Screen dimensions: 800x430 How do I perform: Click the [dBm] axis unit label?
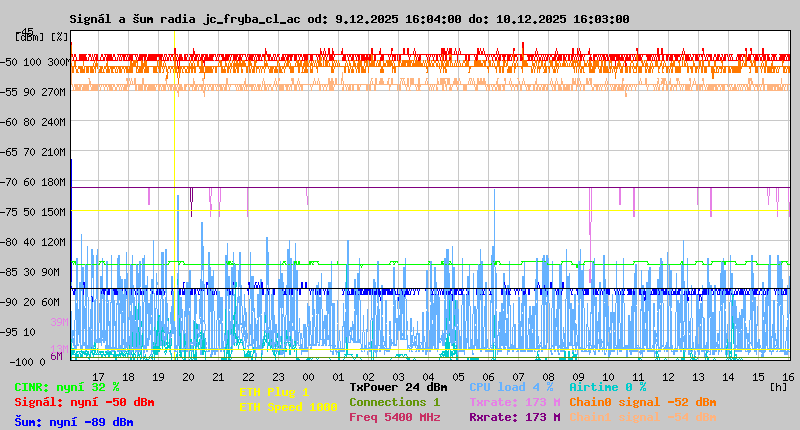[28, 36]
